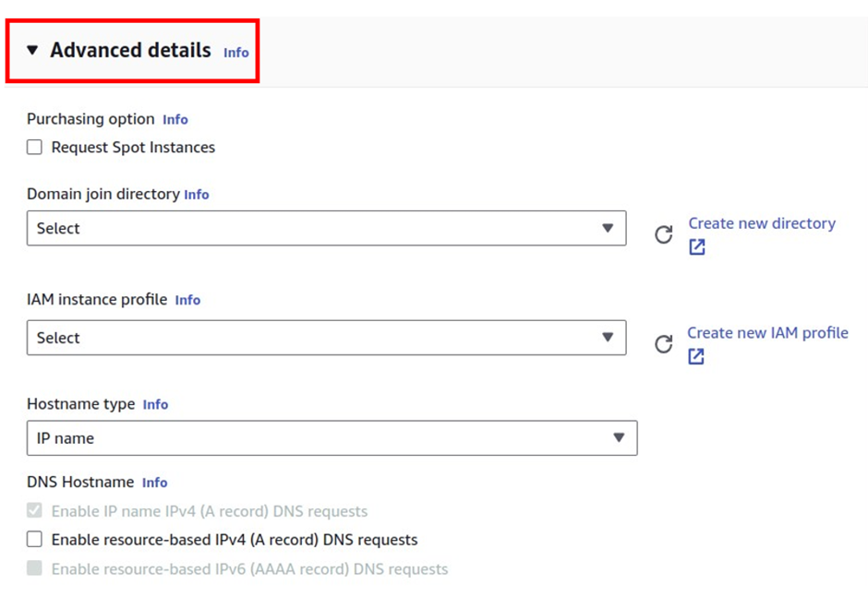
Task: Toggle Enable IP name IPv4 DNS requests checkbox
Action: (34, 510)
